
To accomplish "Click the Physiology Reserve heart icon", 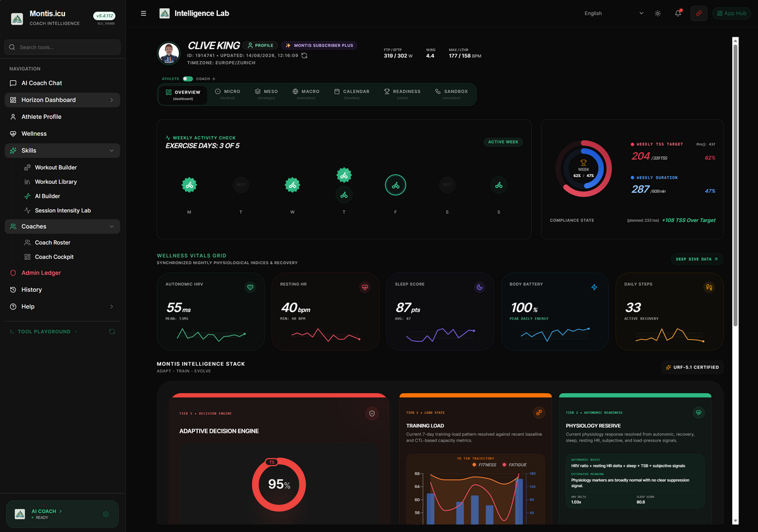I will coord(699,413).
